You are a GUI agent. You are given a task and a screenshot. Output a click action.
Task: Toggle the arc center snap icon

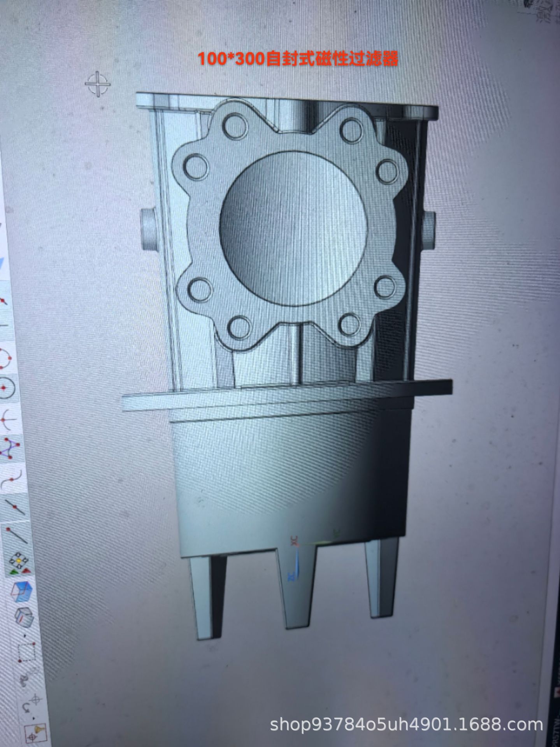7,388
